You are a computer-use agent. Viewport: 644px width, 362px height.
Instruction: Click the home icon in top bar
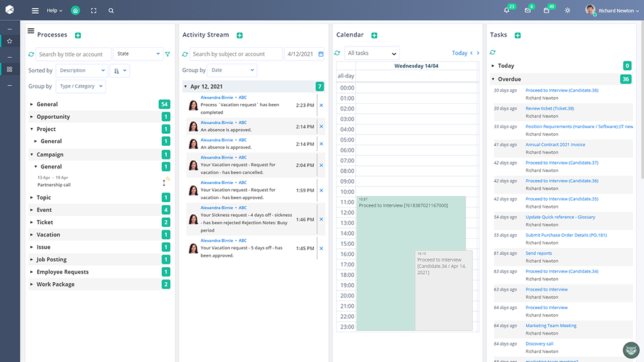75,11
